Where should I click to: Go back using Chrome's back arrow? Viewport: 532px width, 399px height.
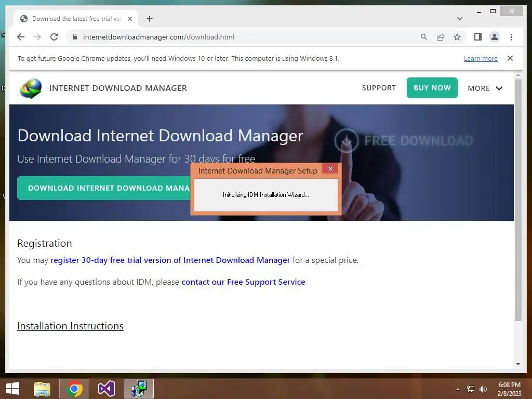(x=21, y=37)
